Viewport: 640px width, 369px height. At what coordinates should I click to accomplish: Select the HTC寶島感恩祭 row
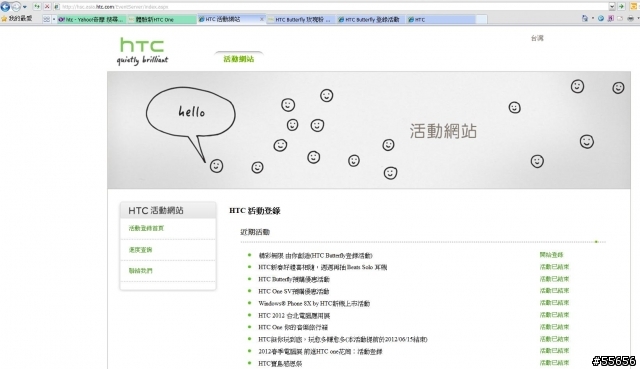280,363
